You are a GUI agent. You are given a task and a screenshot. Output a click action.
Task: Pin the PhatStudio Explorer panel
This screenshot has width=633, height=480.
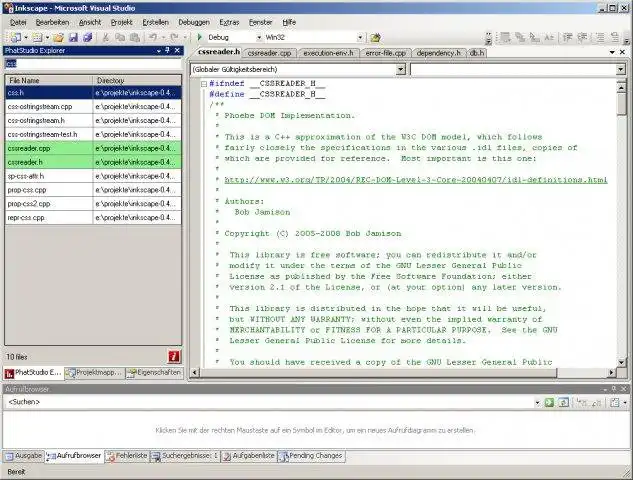168,50
